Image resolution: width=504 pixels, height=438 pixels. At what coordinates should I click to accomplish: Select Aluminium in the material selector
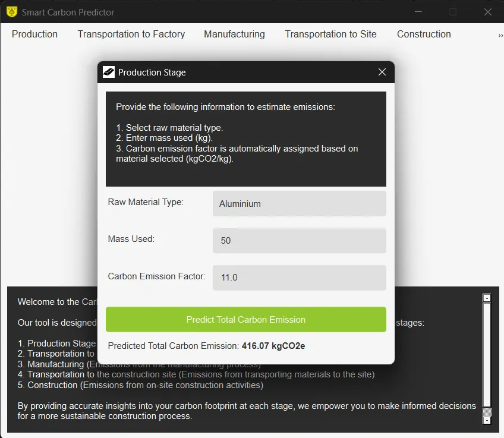click(299, 204)
